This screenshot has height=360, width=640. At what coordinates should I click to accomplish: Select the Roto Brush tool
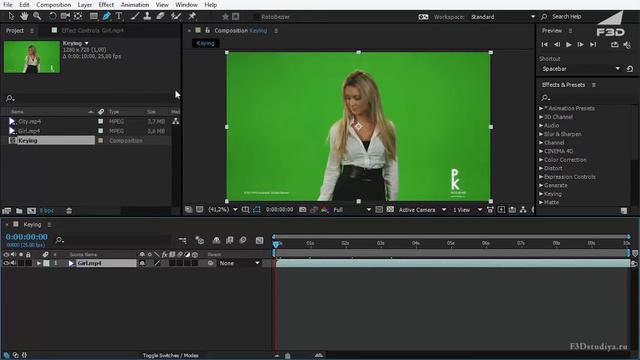[x=176, y=16]
